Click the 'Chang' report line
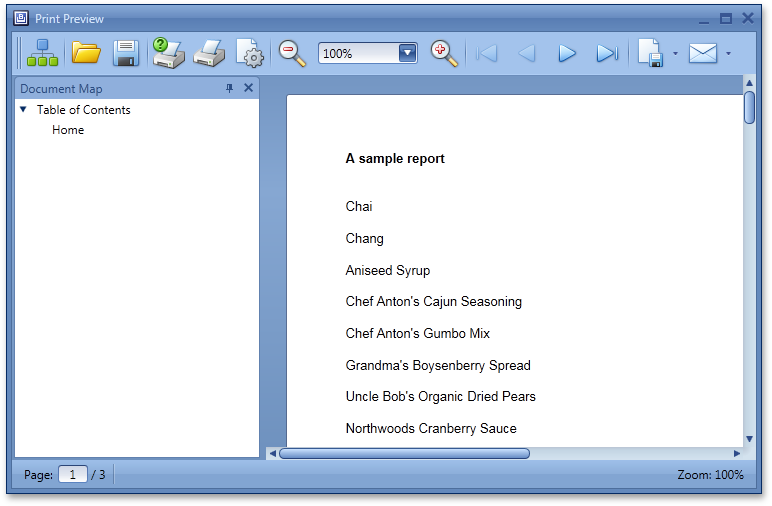The height and width of the screenshot is (506, 772). coord(364,239)
